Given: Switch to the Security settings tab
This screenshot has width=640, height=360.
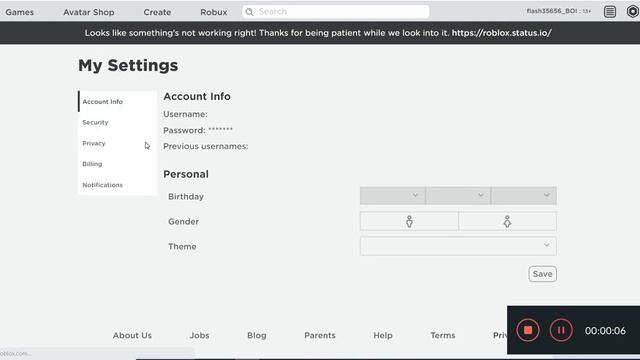Looking at the screenshot, I should click(x=117, y=122).
